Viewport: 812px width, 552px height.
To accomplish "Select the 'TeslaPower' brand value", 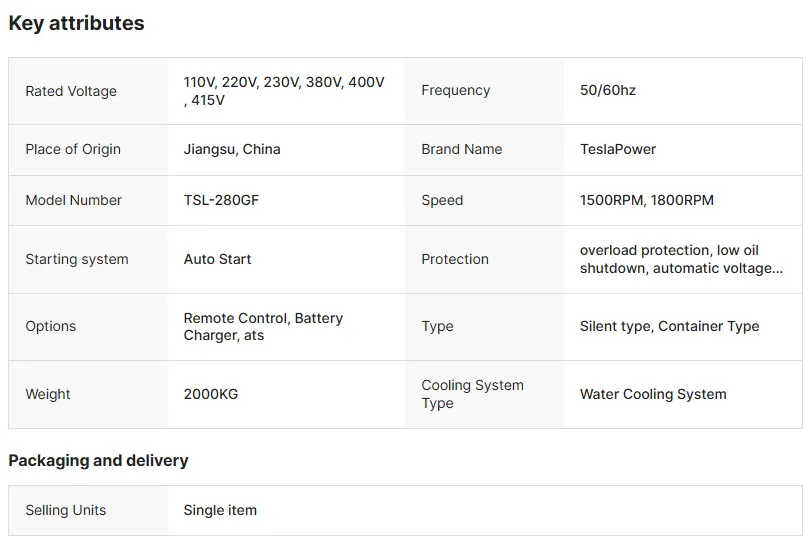I will (x=618, y=149).
